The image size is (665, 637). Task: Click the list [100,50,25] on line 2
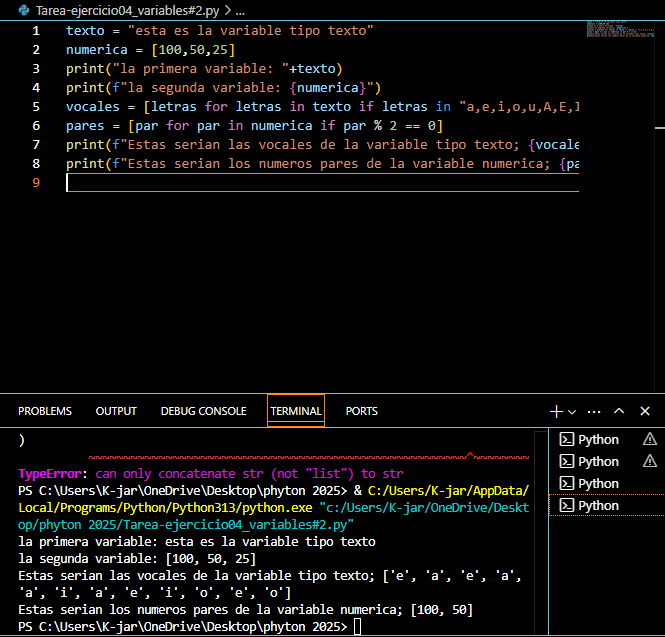click(x=193, y=50)
